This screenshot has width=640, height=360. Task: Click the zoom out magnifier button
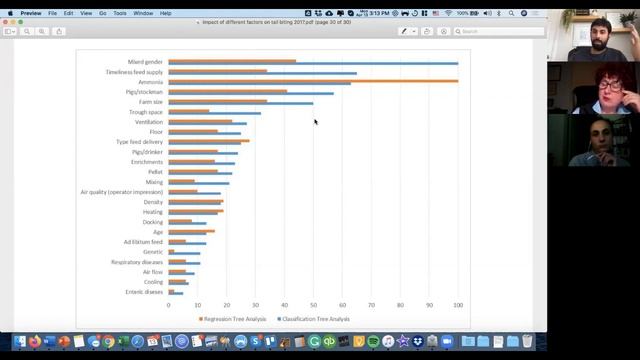click(27, 31)
